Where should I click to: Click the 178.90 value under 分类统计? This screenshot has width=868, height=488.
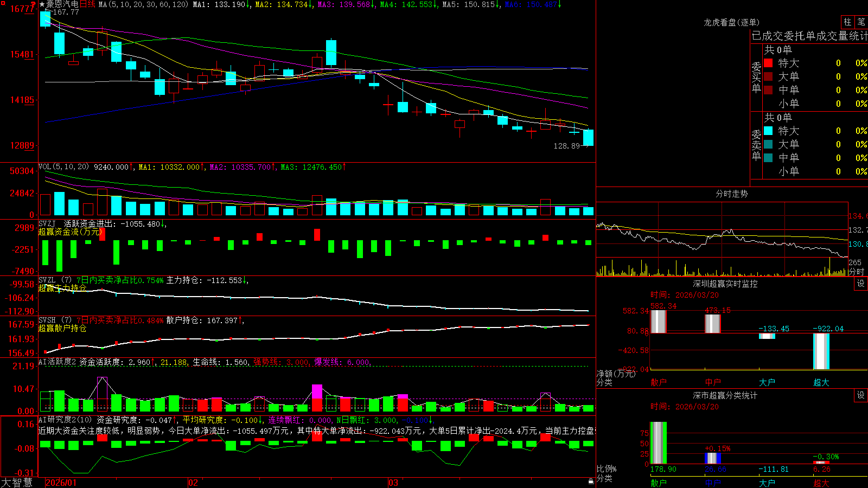(x=663, y=469)
